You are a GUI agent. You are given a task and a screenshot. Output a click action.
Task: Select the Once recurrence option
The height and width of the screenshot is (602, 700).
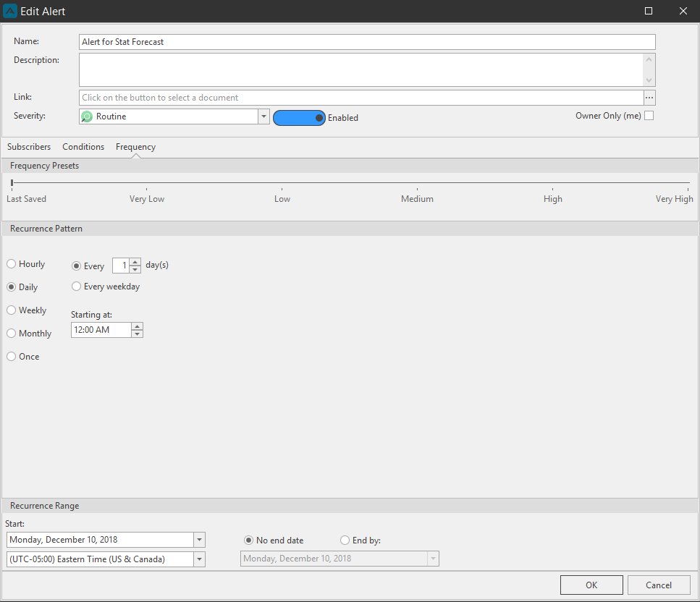tap(11, 357)
